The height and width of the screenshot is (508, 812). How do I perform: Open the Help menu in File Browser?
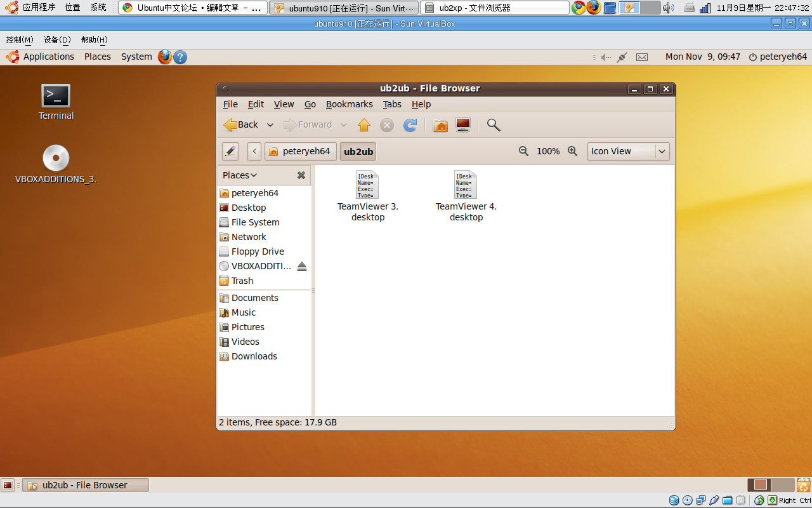(421, 104)
